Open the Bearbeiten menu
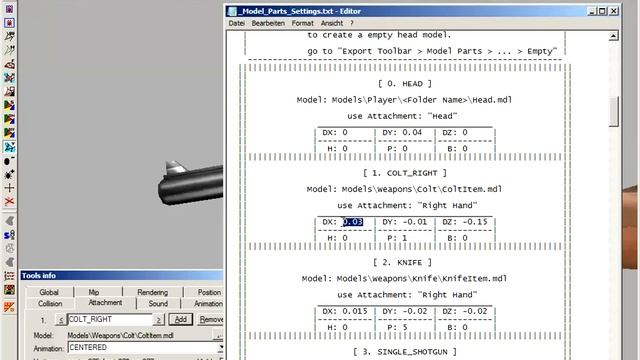 268,23
